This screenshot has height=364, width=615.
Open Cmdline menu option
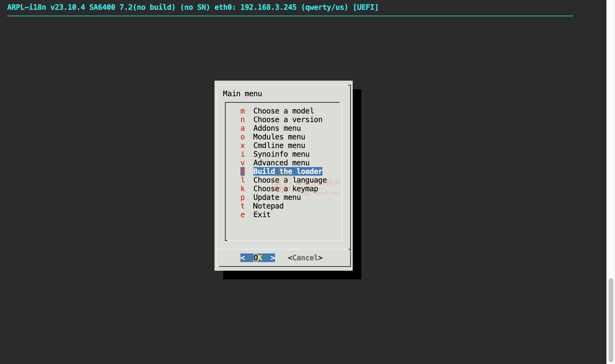pyautogui.click(x=279, y=145)
